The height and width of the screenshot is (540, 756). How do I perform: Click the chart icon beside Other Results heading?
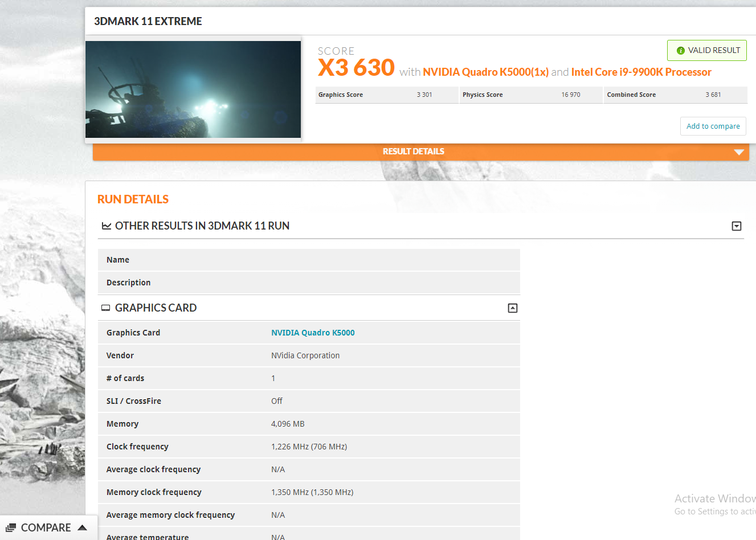(107, 226)
